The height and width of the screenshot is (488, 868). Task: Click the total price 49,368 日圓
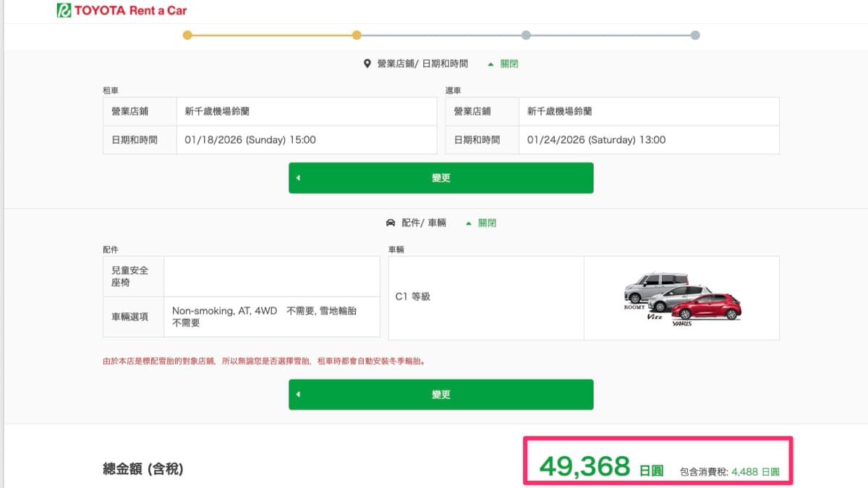[x=602, y=467]
